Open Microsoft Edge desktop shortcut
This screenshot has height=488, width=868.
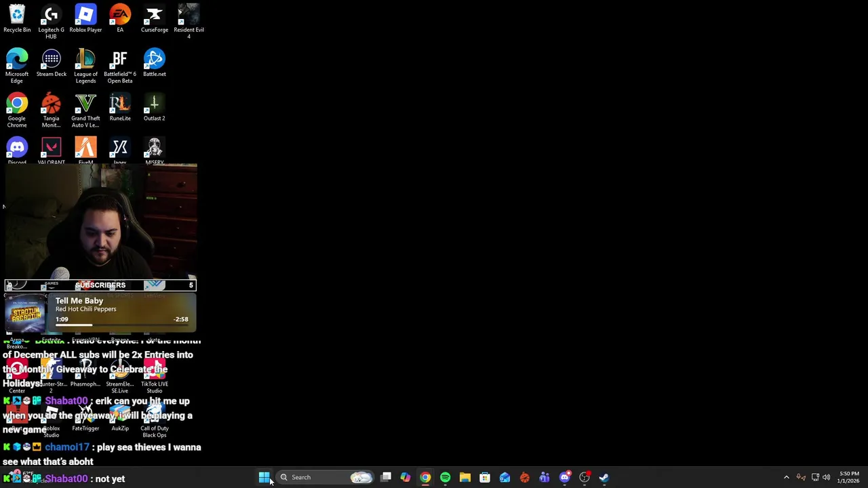pos(17,66)
